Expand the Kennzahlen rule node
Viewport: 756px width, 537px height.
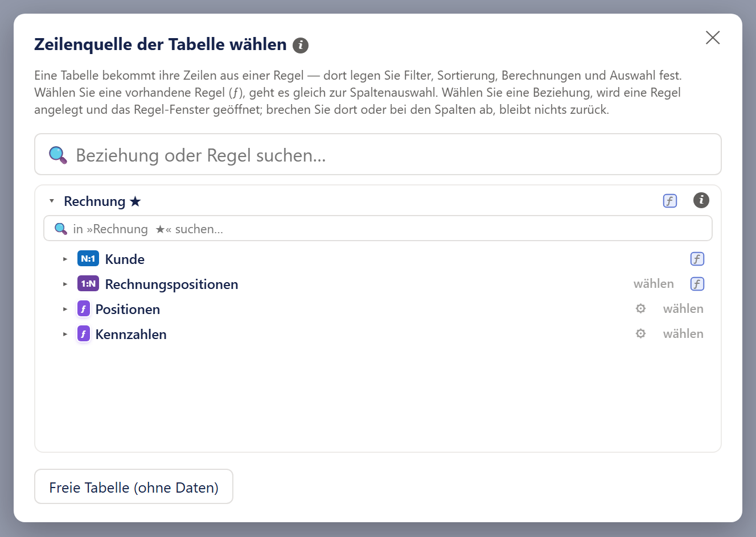65,334
